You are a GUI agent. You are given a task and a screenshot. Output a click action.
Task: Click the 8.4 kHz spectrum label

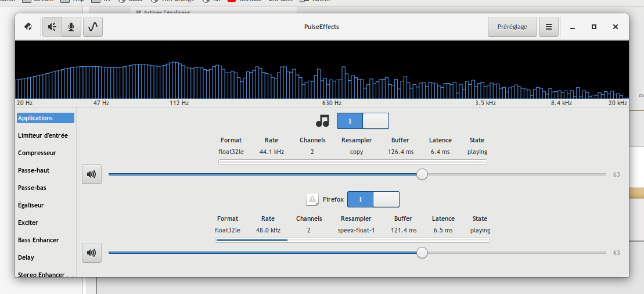pyautogui.click(x=562, y=103)
